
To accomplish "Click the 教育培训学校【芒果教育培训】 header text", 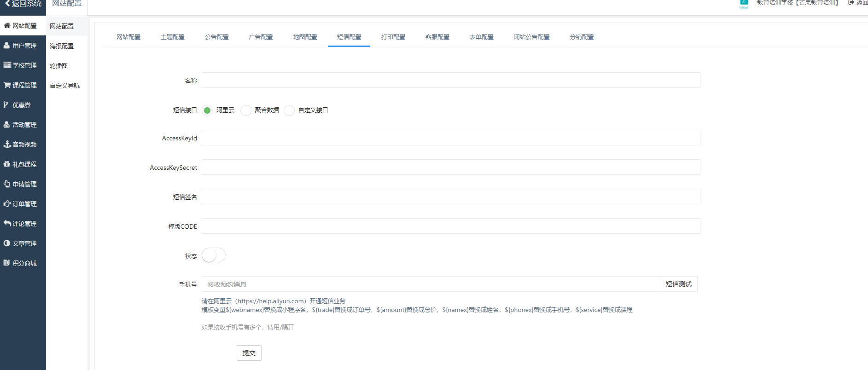I will [798, 3].
